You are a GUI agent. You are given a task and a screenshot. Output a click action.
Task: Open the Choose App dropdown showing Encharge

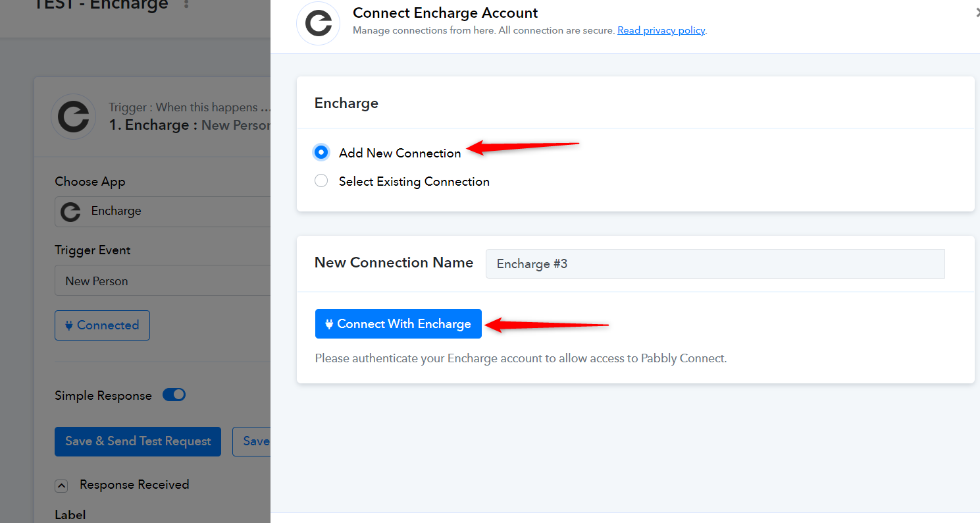tap(163, 211)
